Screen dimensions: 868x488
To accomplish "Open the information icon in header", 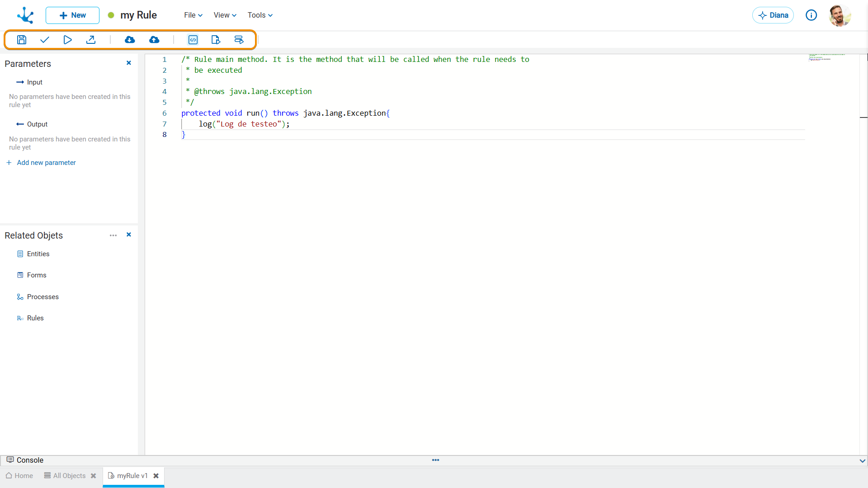I will pyautogui.click(x=811, y=15).
